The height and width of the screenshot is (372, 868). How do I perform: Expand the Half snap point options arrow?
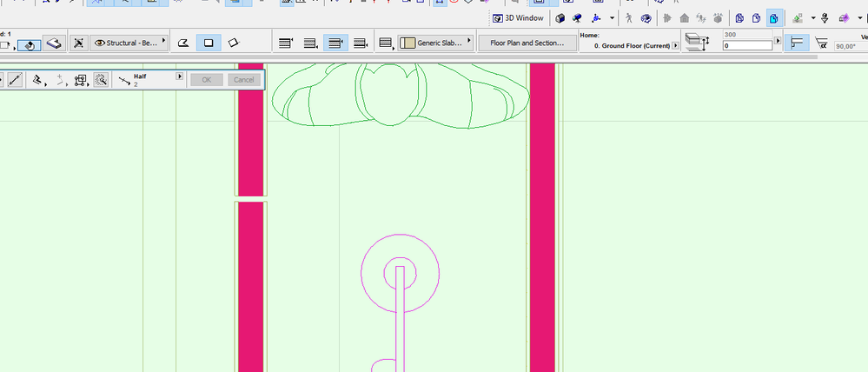click(x=179, y=76)
